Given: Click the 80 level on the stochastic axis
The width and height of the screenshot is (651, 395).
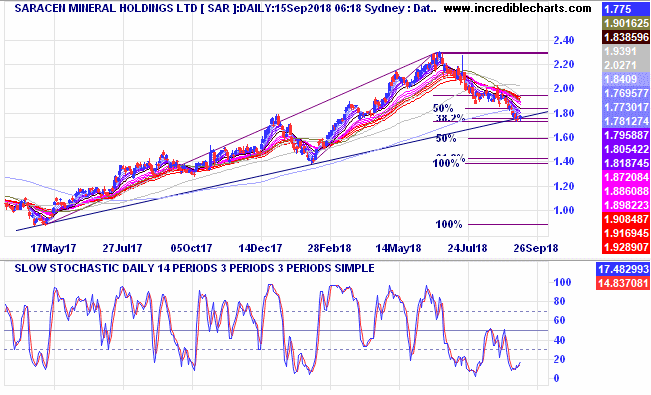Looking at the screenshot, I should 560,302.
